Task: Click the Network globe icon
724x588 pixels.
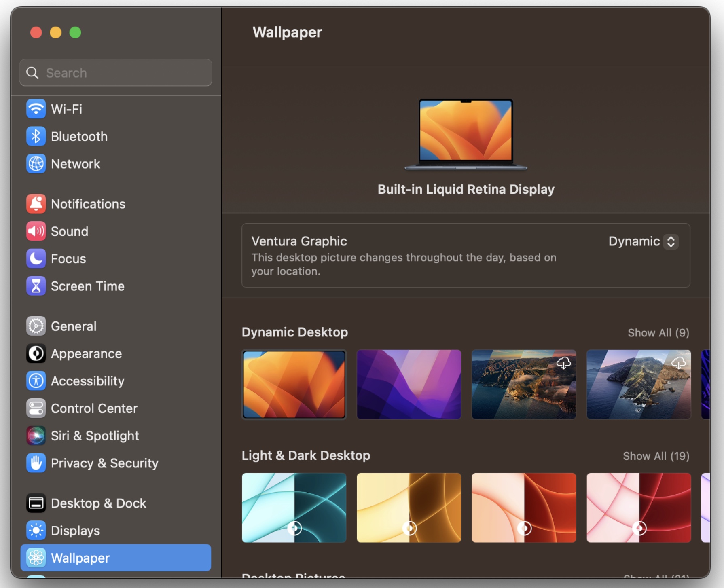Action: pos(36,164)
